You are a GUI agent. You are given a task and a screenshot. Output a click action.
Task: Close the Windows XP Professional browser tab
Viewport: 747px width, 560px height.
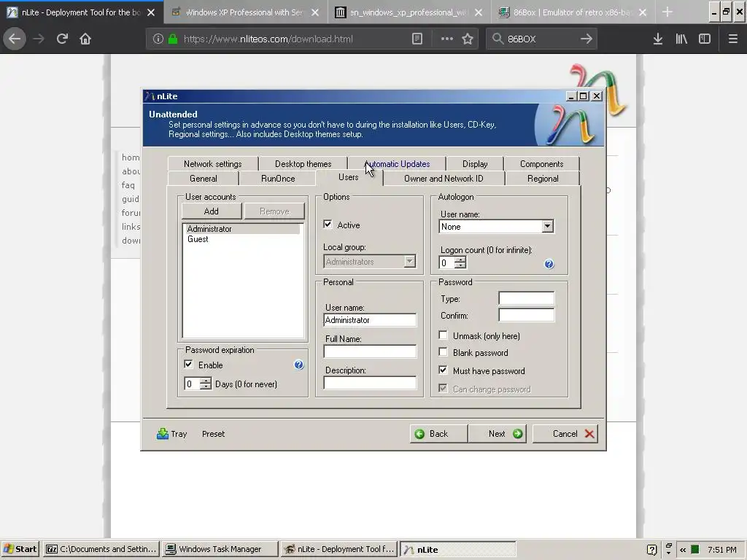click(315, 12)
